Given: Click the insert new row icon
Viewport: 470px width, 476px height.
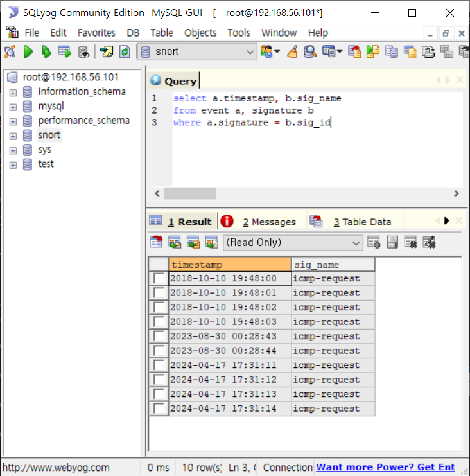Looking at the screenshot, I should point(374,242).
